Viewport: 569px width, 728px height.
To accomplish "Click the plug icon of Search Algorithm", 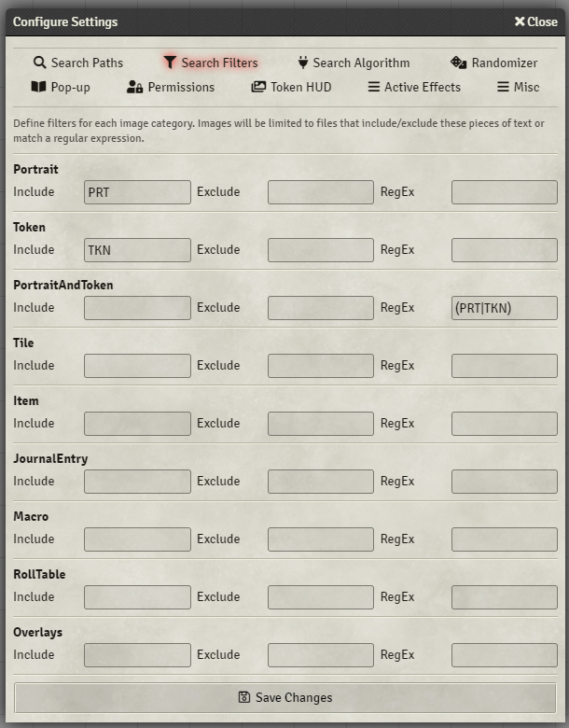I will [303, 63].
